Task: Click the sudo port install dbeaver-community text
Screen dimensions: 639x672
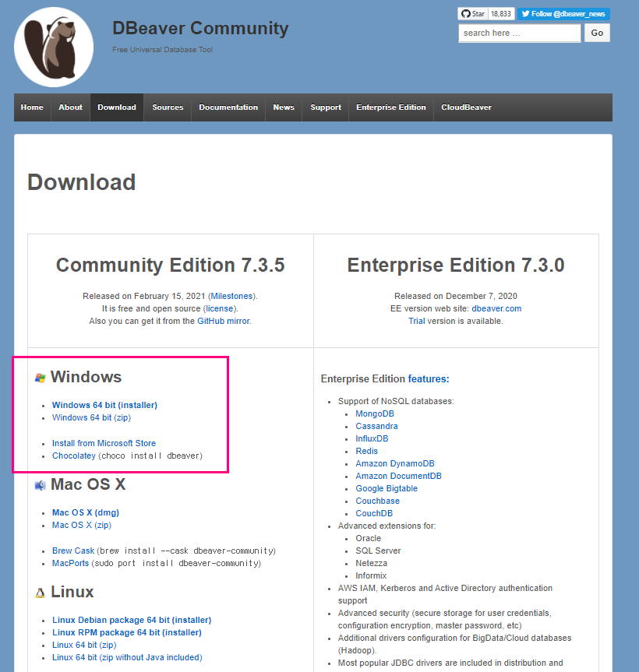Action: (x=176, y=563)
